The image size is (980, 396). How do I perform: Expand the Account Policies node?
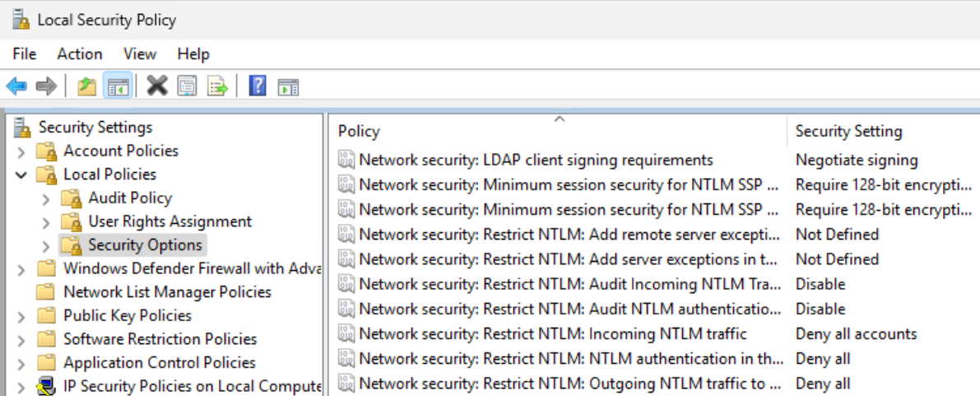pyautogui.click(x=21, y=151)
